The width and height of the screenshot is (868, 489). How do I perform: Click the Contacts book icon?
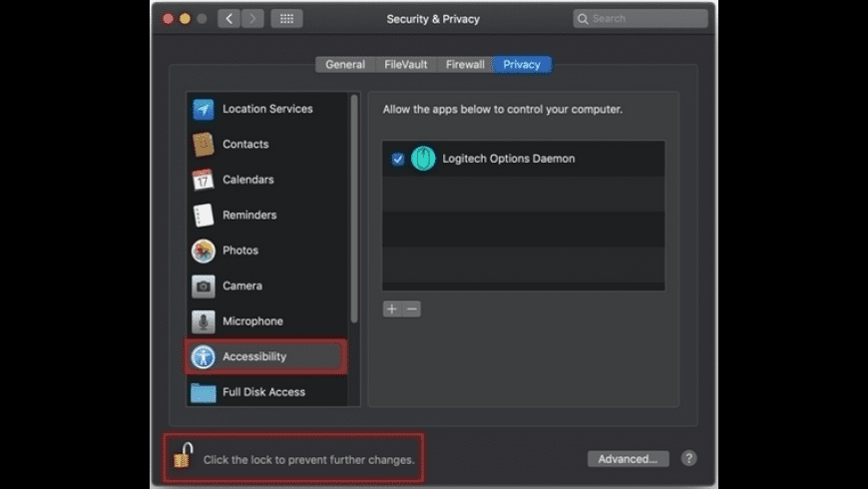(204, 145)
